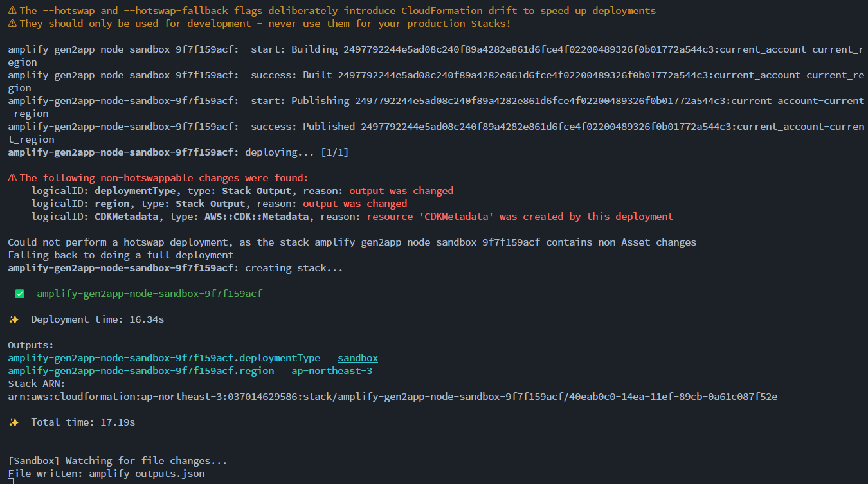Click the green checkmark next to the stack name
Screen dimensions: 868x484
click(19, 293)
